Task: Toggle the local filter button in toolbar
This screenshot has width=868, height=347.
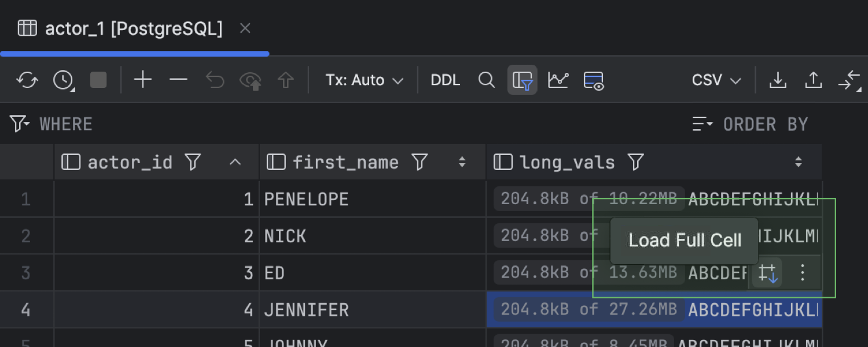Action: click(x=523, y=80)
